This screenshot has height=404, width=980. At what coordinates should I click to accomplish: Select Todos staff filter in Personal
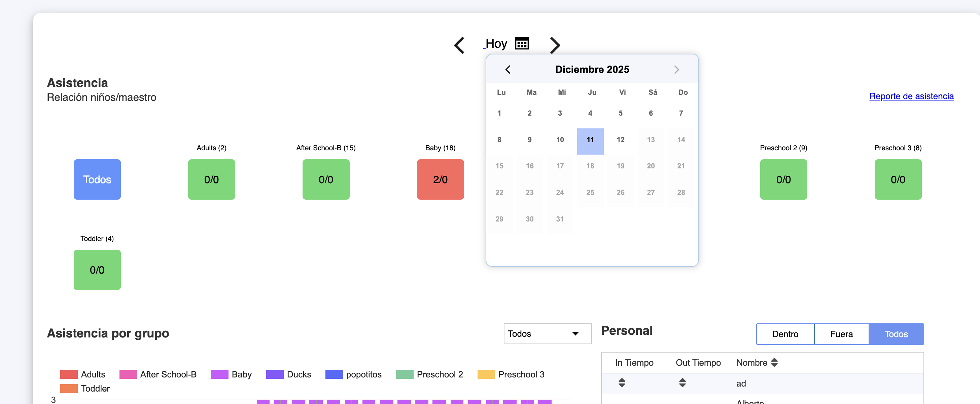[x=896, y=334]
